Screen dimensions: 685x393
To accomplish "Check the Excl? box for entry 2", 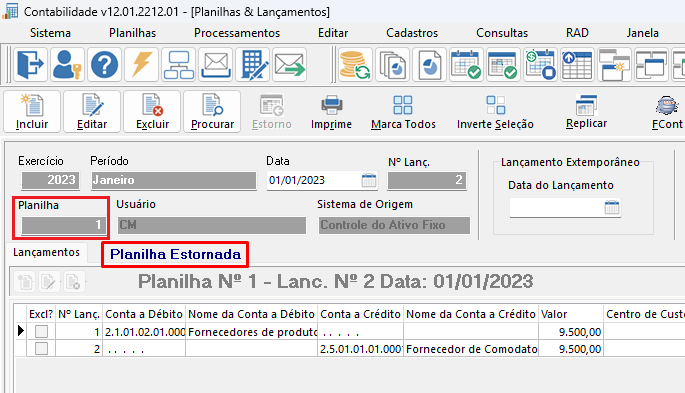I will [x=42, y=349].
